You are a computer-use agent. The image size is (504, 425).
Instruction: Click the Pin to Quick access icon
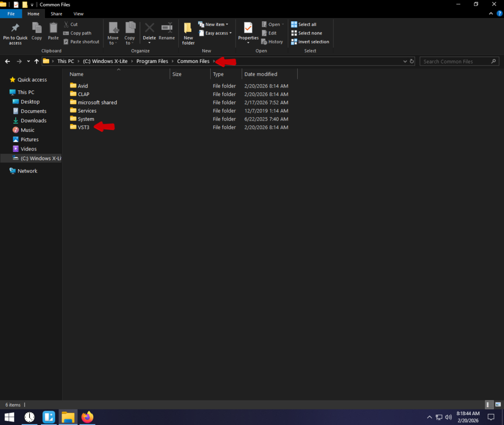pyautogui.click(x=15, y=32)
